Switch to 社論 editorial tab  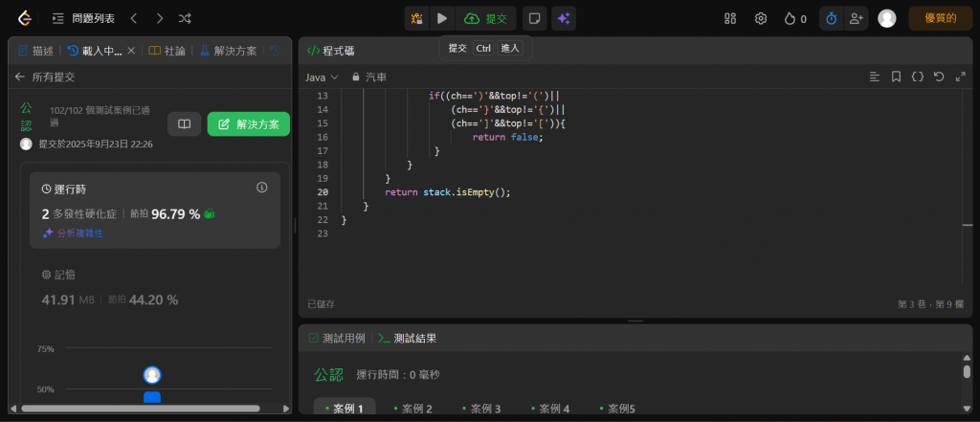click(x=167, y=52)
